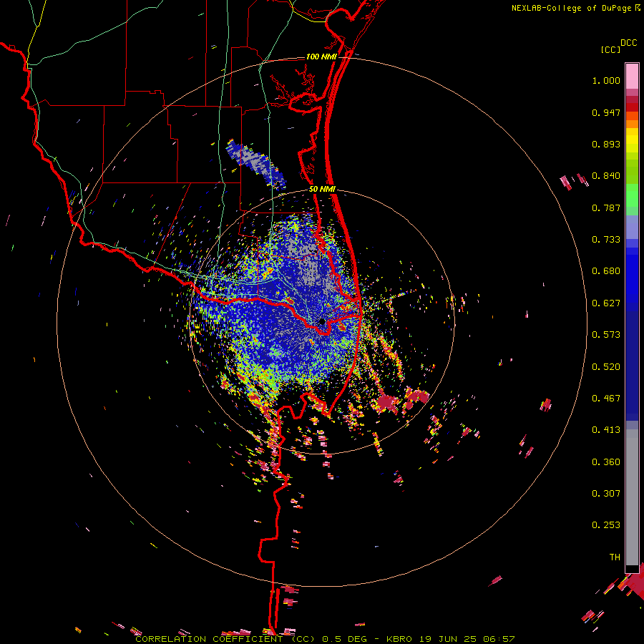Screen dimensions: 644x644
Task: Click the 19 JUN 25 date text
Action: tap(448, 639)
